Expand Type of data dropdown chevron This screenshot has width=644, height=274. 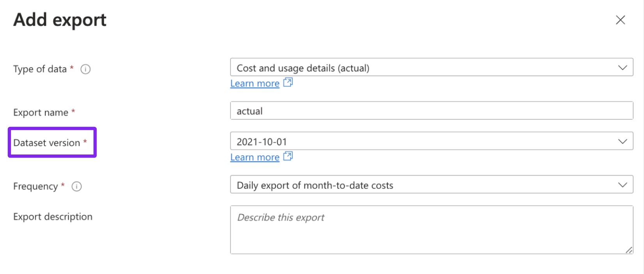pyautogui.click(x=623, y=68)
